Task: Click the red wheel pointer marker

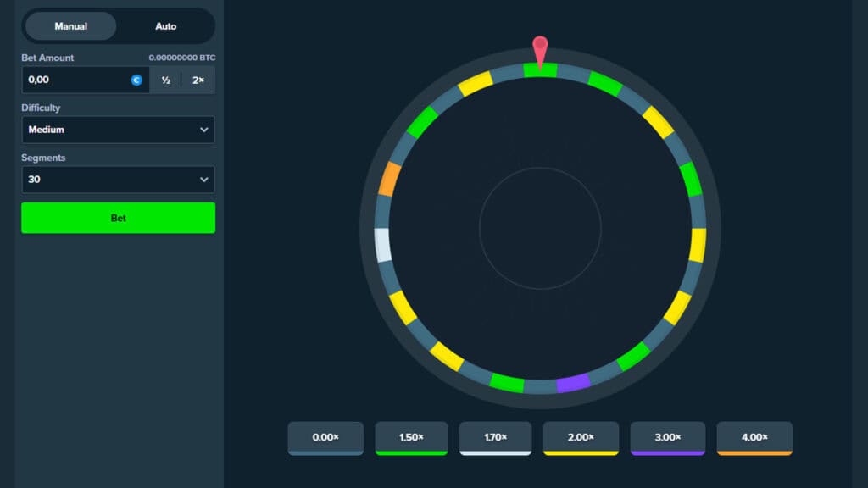Action: pos(540,47)
